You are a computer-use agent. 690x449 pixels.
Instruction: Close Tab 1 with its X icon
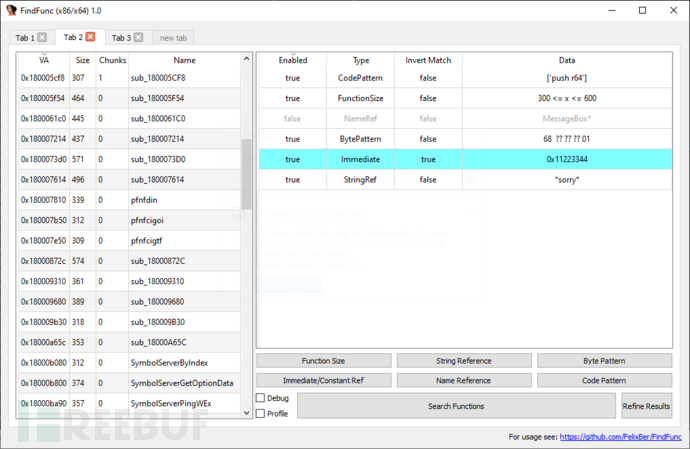point(42,38)
